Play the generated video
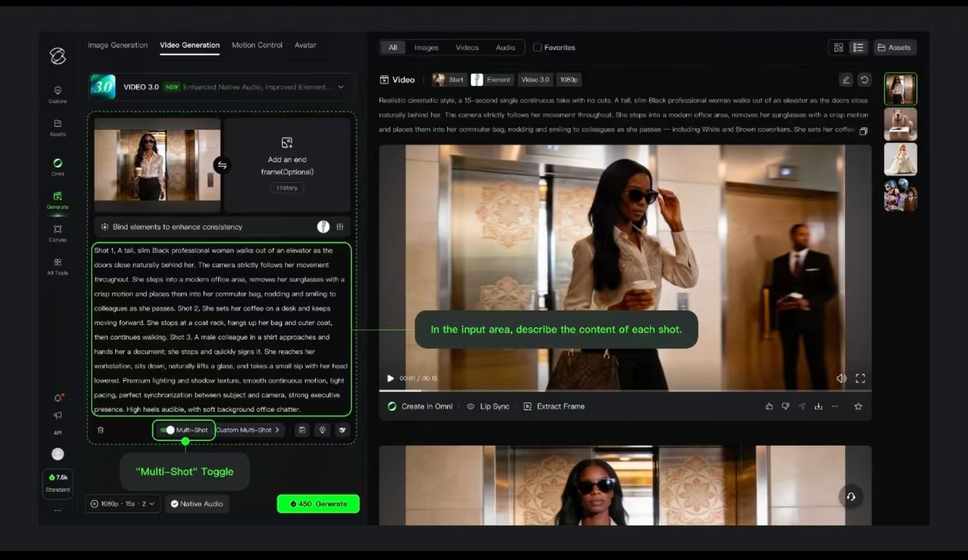The image size is (968, 560). point(391,378)
